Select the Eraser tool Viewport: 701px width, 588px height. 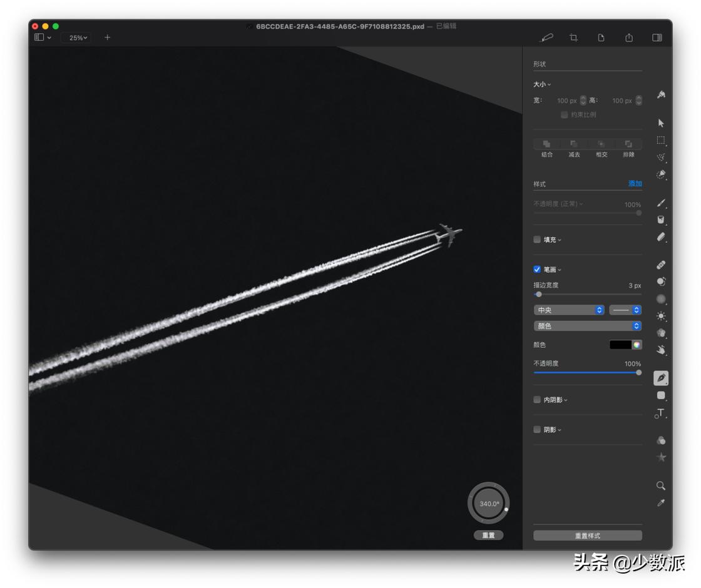661,237
